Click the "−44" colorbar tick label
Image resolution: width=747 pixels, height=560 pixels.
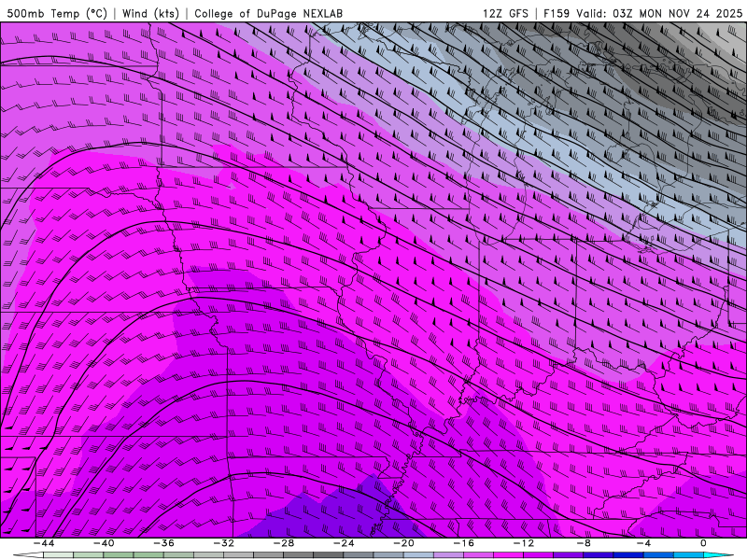click(x=44, y=543)
